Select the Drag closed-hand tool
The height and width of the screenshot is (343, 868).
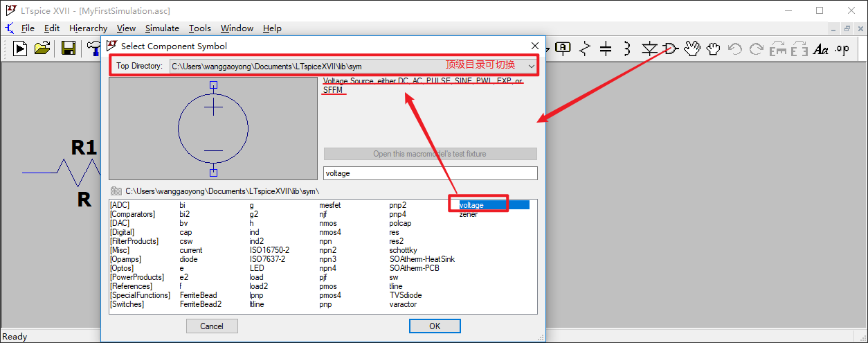coord(713,48)
